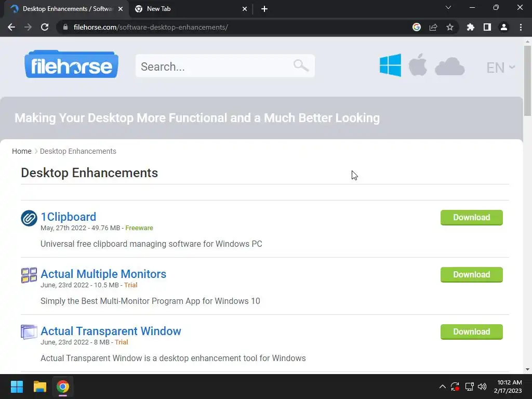Open Chrome extensions puzzle icon
532x399 pixels.
470,27
